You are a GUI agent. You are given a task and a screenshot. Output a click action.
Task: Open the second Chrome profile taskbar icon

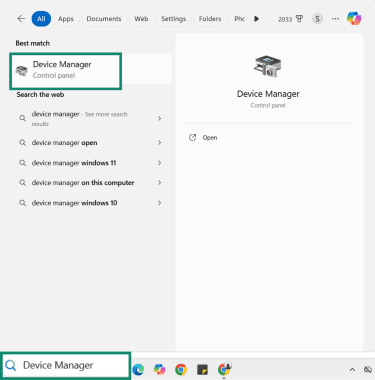pyautogui.click(x=224, y=369)
